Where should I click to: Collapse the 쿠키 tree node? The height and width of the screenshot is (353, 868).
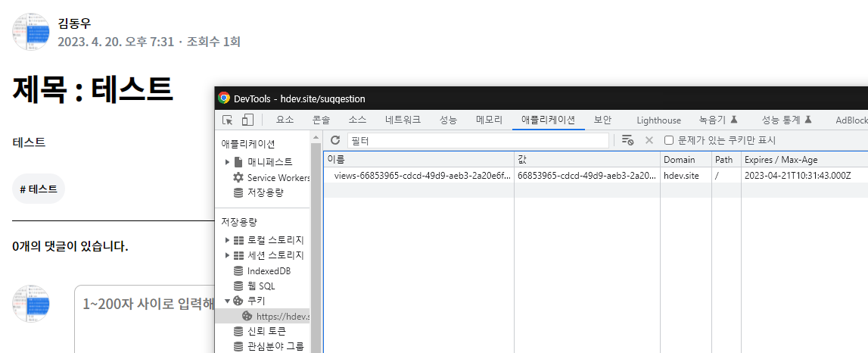pyautogui.click(x=227, y=301)
